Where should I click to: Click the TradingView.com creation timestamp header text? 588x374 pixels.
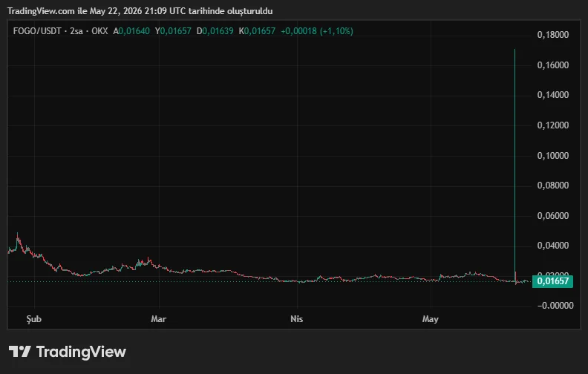140,11
